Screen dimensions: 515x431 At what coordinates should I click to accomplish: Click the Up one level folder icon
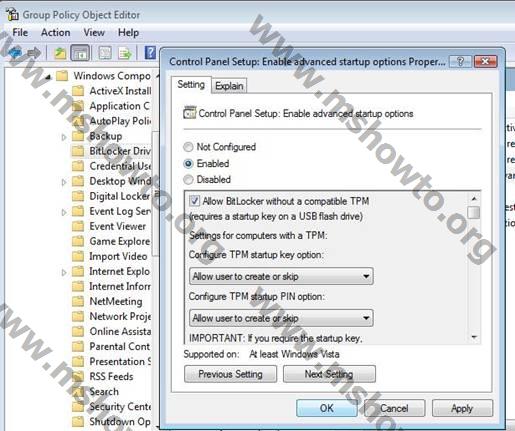[x=60, y=53]
